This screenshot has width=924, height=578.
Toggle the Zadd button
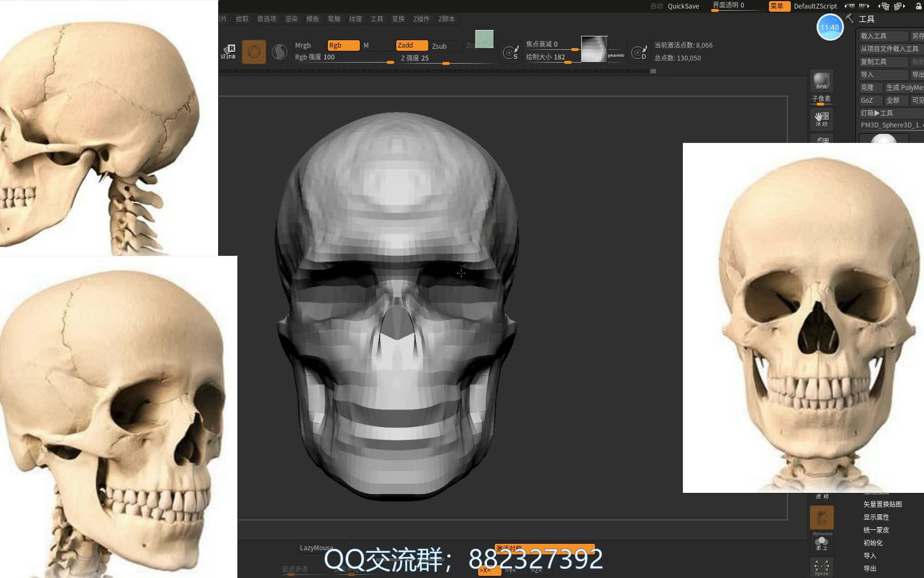412,45
